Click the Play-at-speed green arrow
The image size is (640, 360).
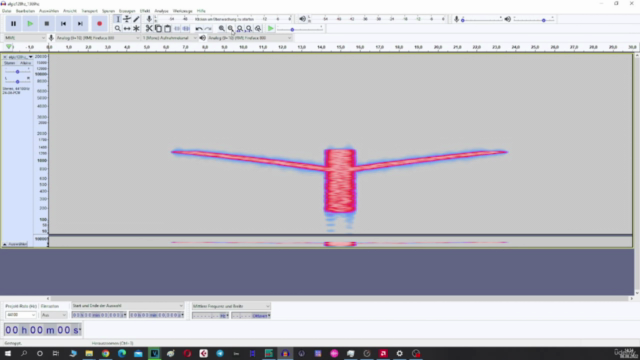click(x=271, y=29)
